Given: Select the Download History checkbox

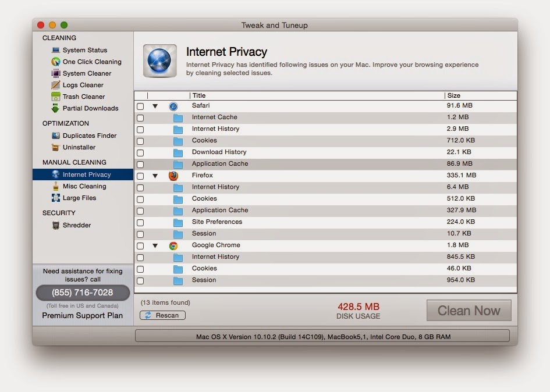Looking at the screenshot, I should (x=140, y=153).
